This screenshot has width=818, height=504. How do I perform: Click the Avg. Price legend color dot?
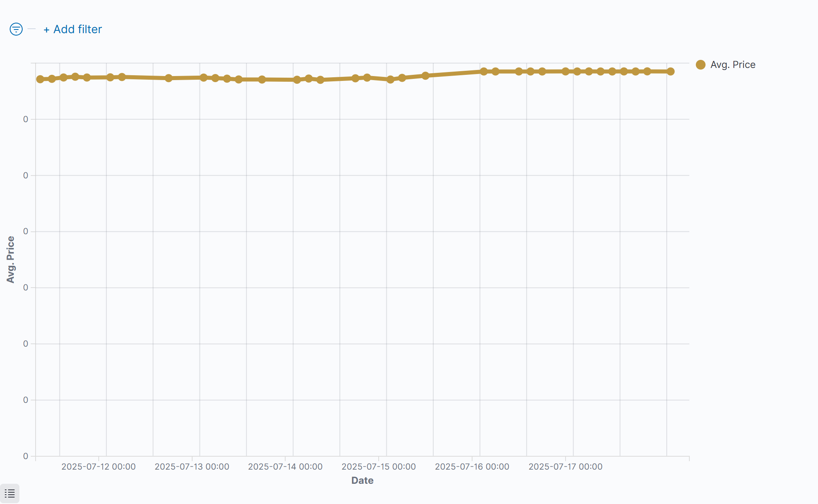pos(701,65)
